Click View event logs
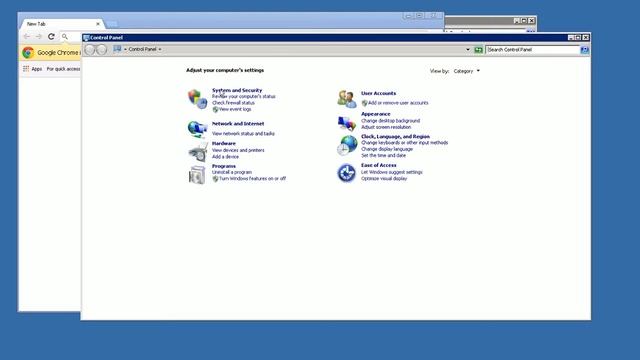 [235, 109]
